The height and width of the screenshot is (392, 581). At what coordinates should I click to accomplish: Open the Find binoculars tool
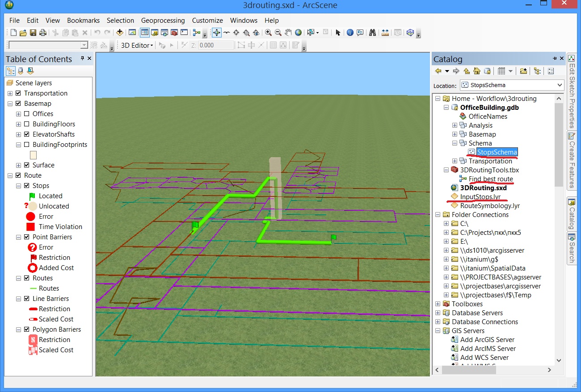[372, 33]
